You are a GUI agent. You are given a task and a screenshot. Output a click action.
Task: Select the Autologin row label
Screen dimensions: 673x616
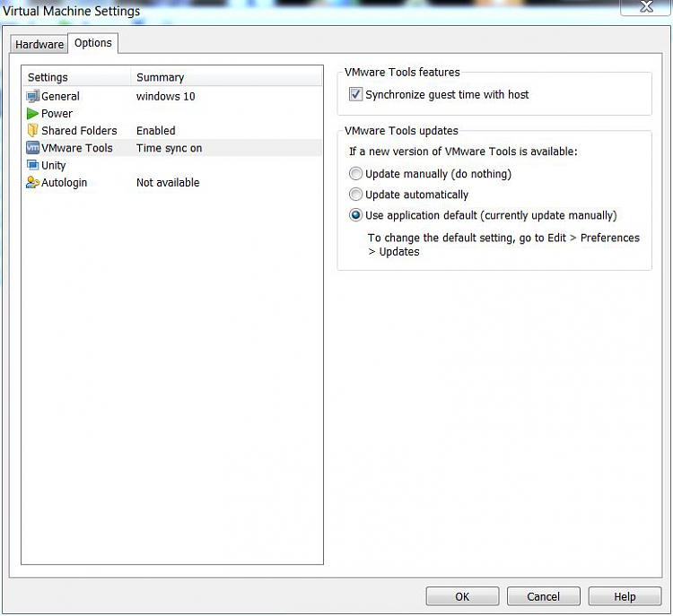[65, 183]
